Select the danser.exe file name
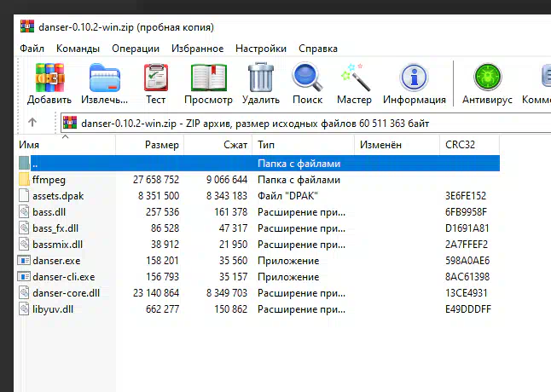The image size is (551, 392). [x=56, y=261]
